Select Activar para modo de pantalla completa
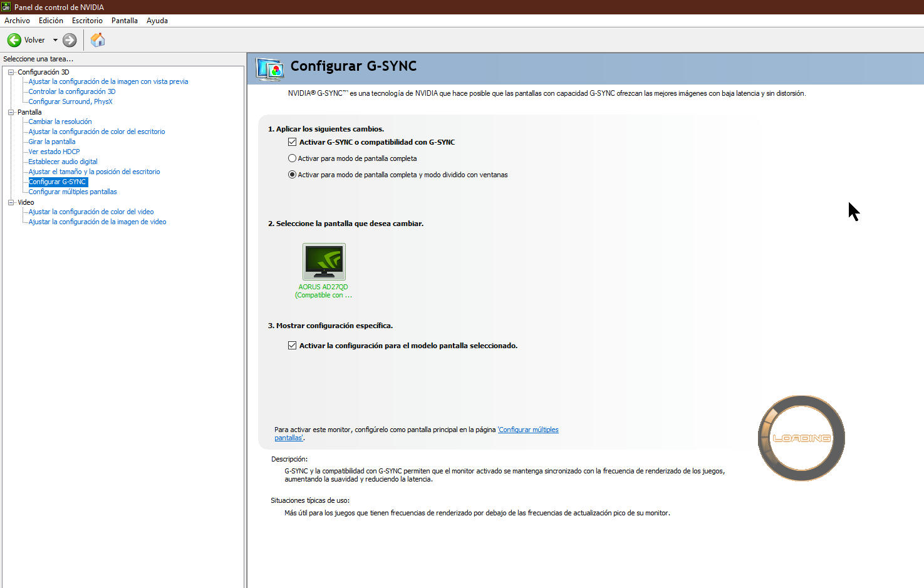 [x=292, y=158]
